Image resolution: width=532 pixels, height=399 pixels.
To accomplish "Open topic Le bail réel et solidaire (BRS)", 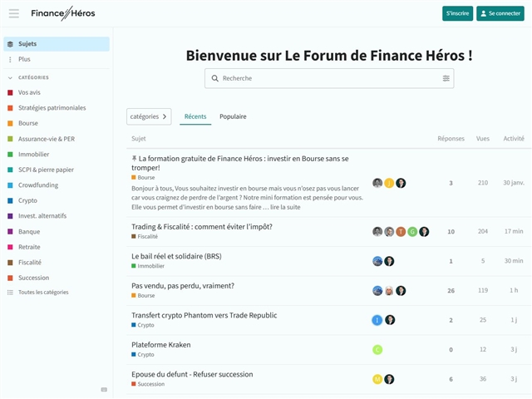I will 176,256.
